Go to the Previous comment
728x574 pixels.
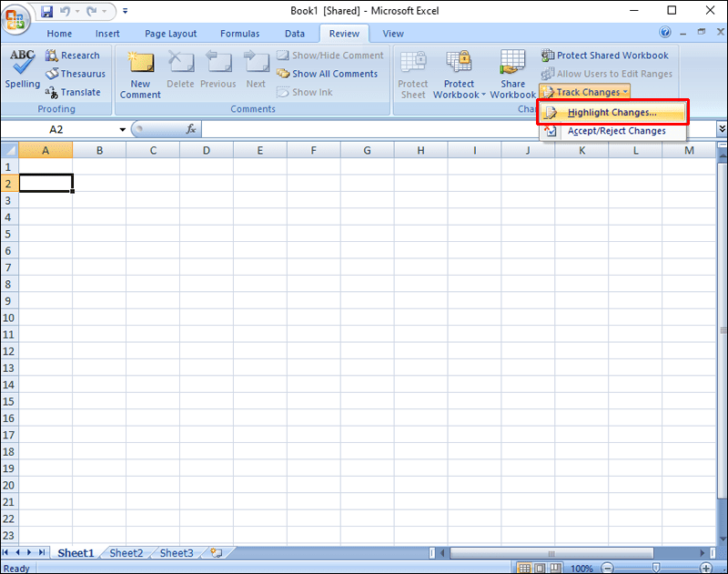[x=218, y=70]
